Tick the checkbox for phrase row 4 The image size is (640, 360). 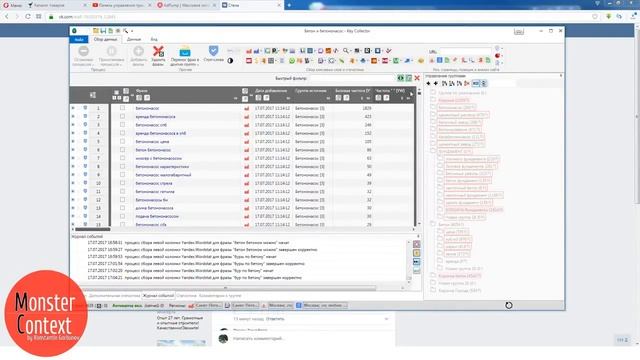click(x=122, y=133)
